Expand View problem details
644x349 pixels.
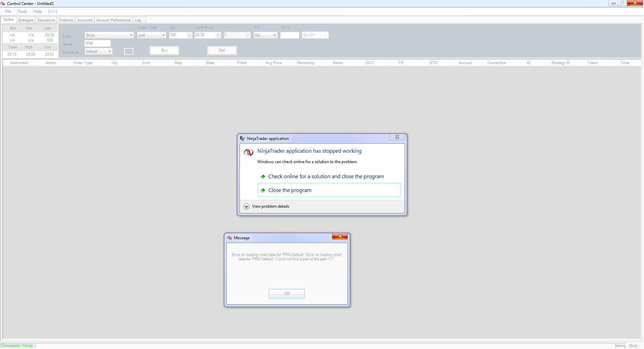pyautogui.click(x=266, y=206)
